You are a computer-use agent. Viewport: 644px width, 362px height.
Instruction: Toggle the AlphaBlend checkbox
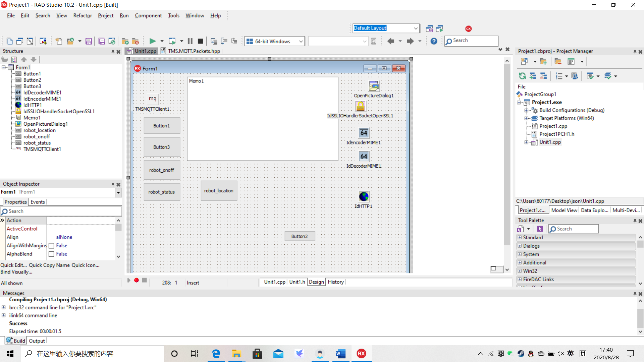tap(51, 254)
